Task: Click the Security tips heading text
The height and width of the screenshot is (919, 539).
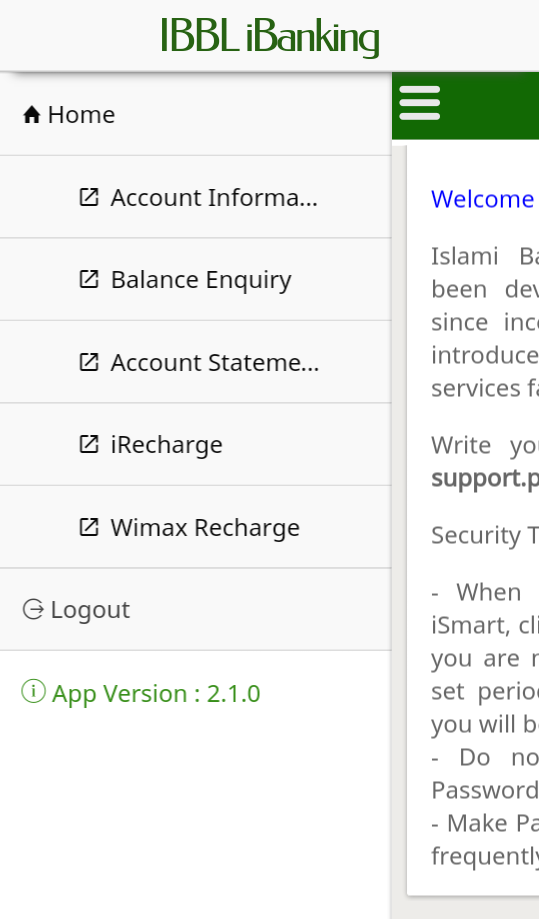Action: 485,535
